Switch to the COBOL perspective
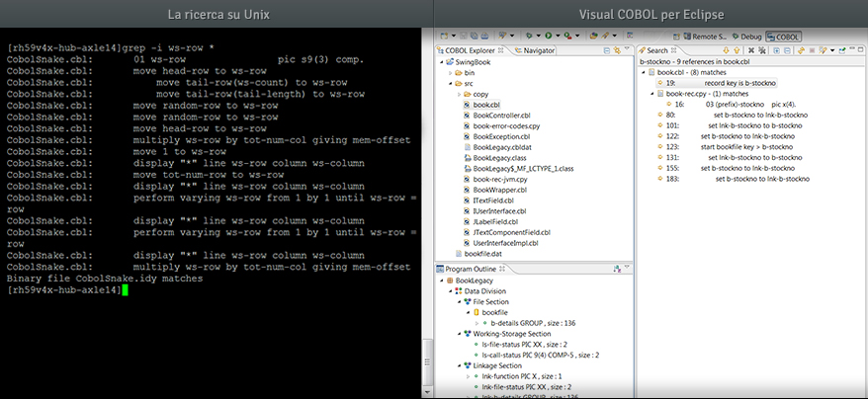This screenshot has height=399, width=868. coord(783,37)
